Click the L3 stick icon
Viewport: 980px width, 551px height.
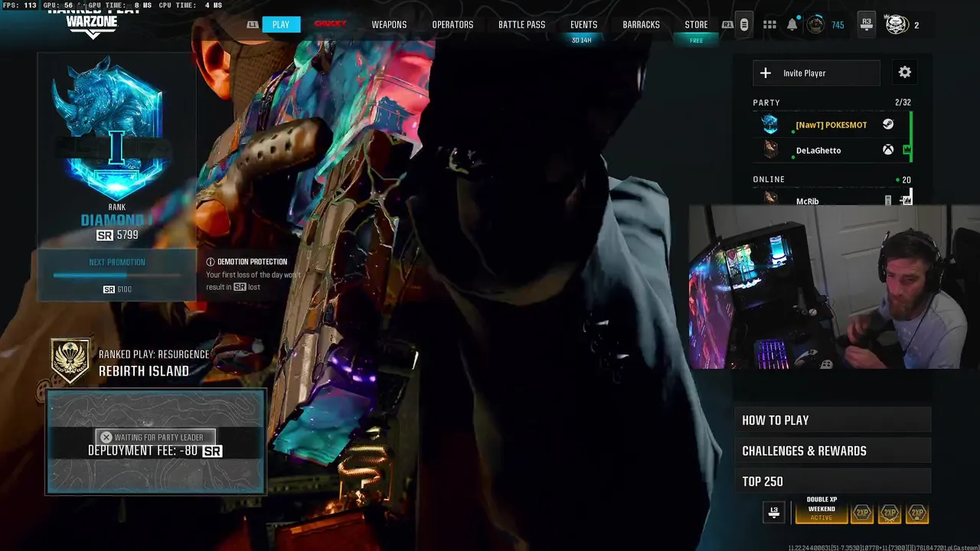point(774,512)
